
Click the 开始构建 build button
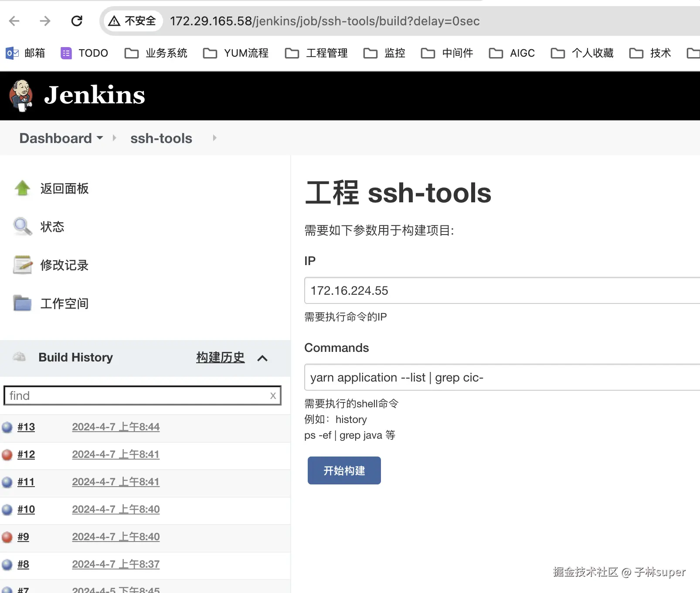coord(344,470)
